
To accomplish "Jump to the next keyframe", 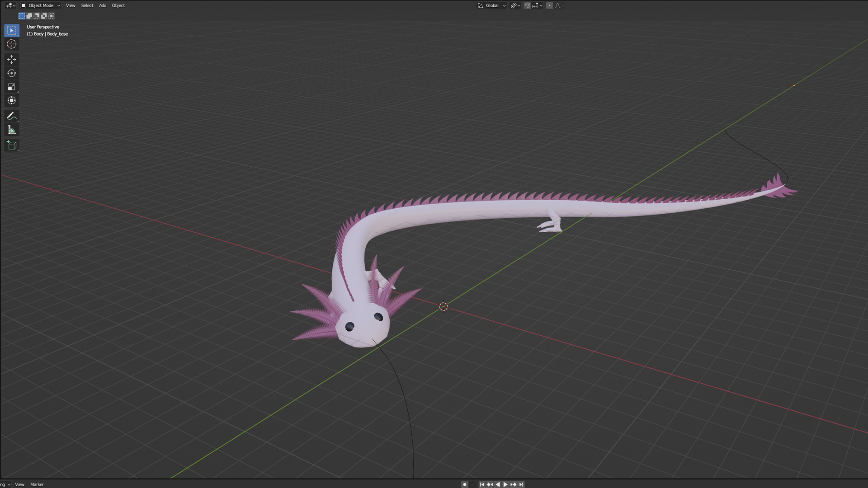I will pyautogui.click(x=513, y=484).
